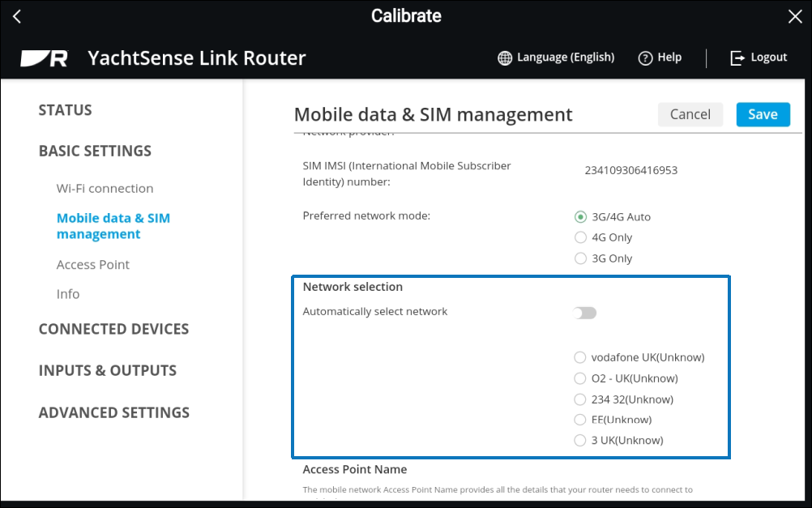This screenshot has height=508, width=812.
Task: Click the Help question mark icon
Action: 645,58
